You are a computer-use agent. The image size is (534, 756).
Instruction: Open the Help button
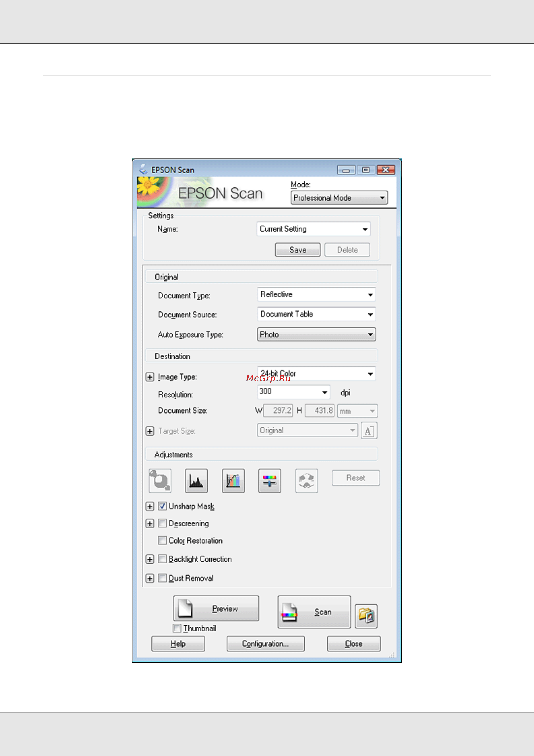point(178,644)
